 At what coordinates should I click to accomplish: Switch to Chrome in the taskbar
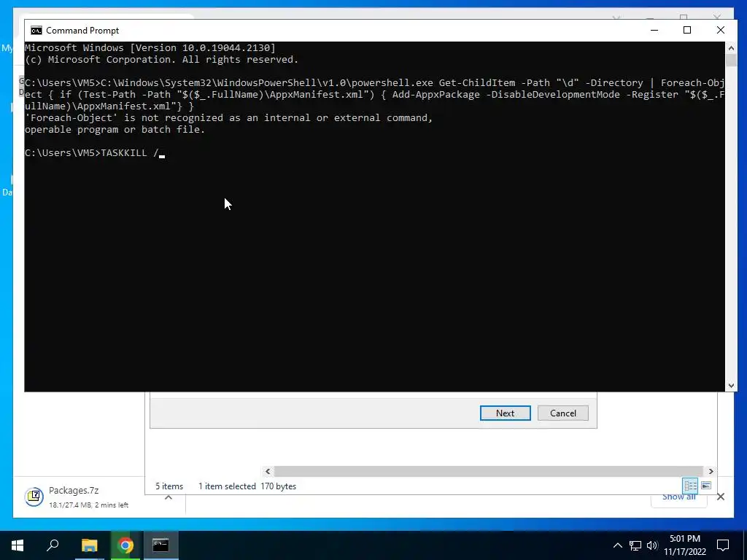125,545
